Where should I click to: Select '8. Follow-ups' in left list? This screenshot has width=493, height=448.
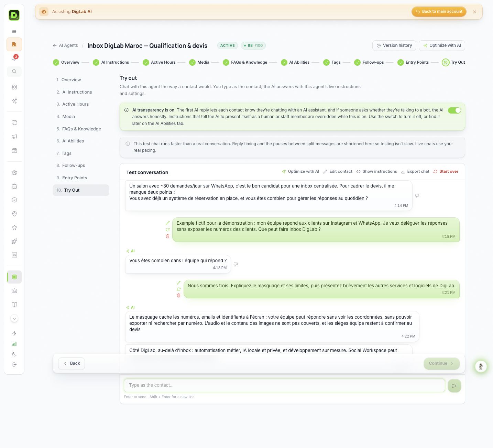pyautogui.click(x=81, y=166)
